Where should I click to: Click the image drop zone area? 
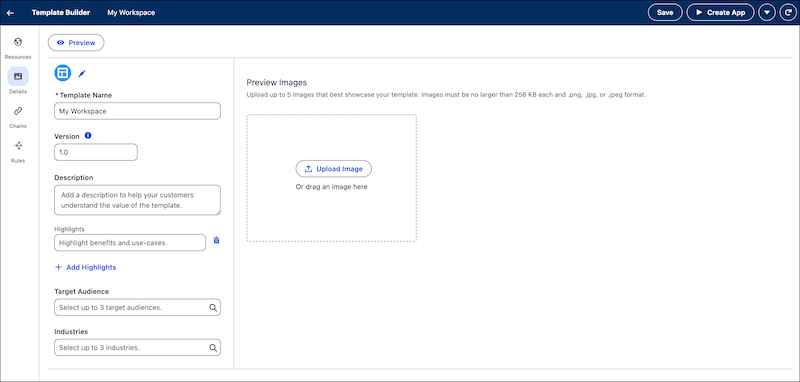pyautogui.click(x=332, y=178)
